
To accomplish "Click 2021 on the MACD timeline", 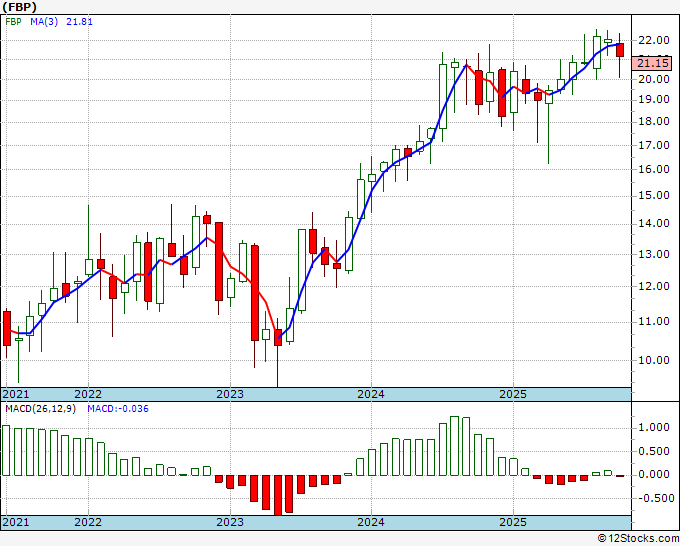I will pos(16,522).
